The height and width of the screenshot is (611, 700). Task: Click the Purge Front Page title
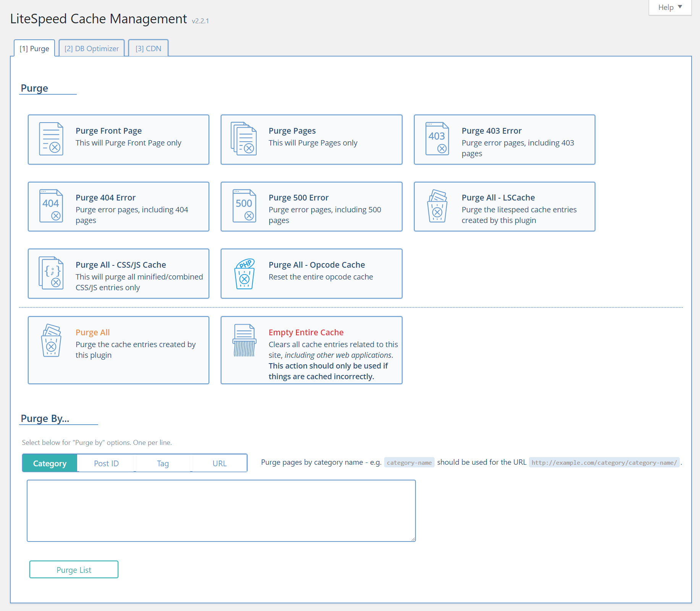point(108,131)
